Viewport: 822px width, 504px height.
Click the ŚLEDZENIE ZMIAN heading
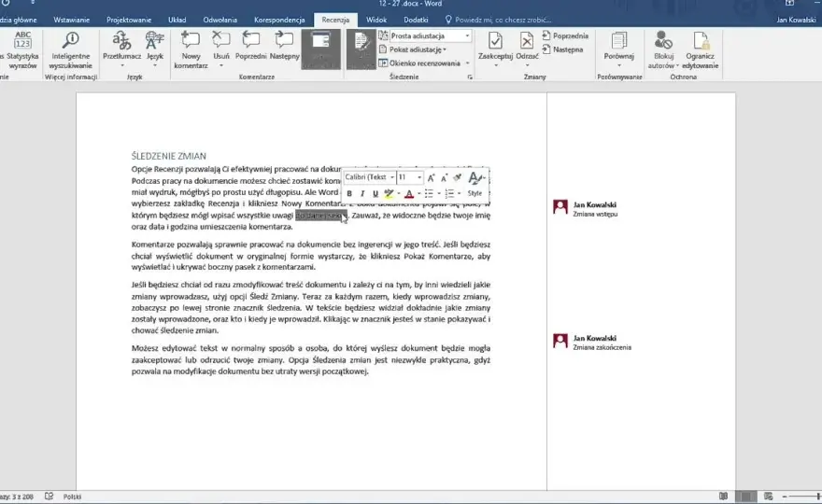tap(169, 156)
